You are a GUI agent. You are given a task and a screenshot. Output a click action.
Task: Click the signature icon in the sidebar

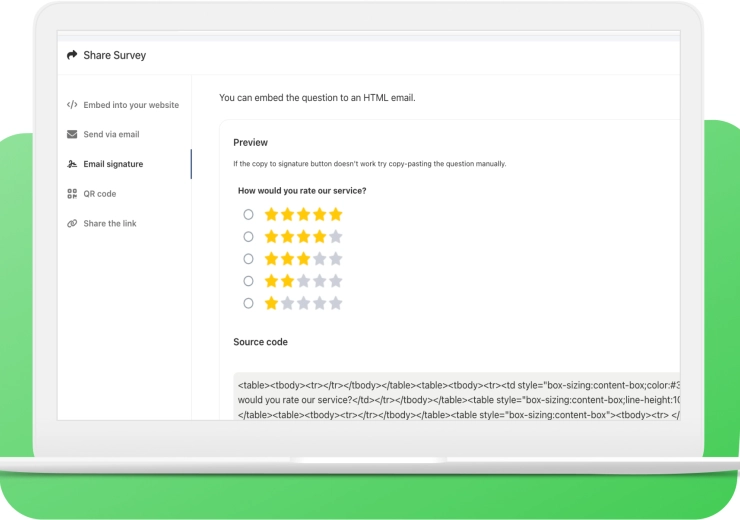[x=72, y=164]
